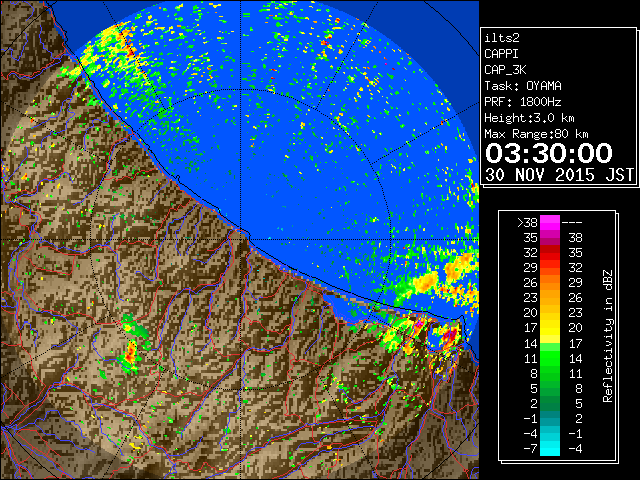Image resolution: width=640 pixels, height=480 pixels.
Task: Click the '-7' legend label
Action: [x=530, y=448]
